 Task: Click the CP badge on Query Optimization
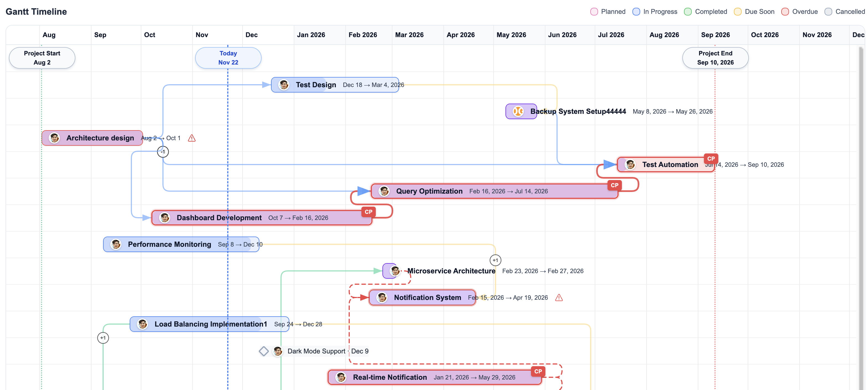(x=615, y=185)
